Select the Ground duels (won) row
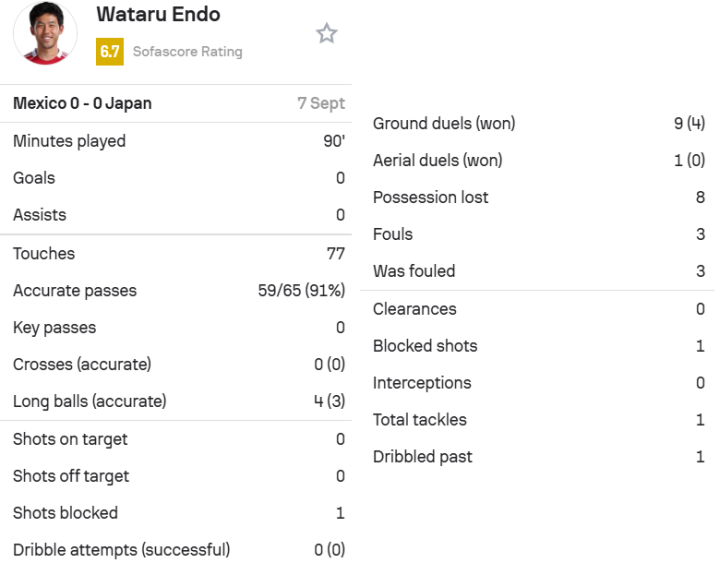Image resolution: width=720 pixels, height=563 pixels. 538,124
